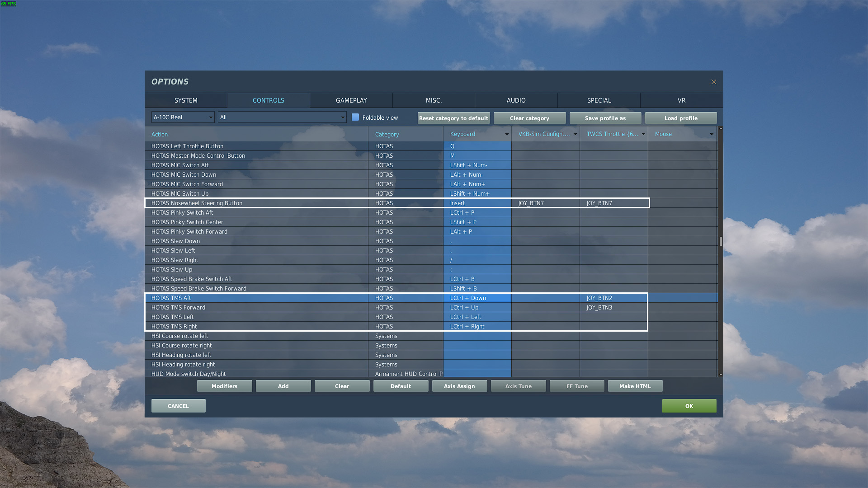Viewport: 868px width, 488px height.
Task: Open the Keyboard column dropdown arrow
Action: click(507, 134)
